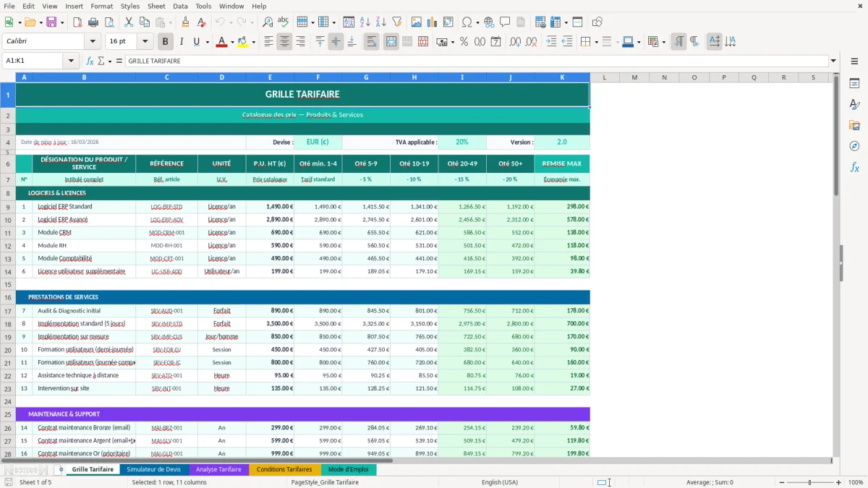868x488 pixels.
Task: Click Clear Direct Formatting icon
Action: click(202, 22)
